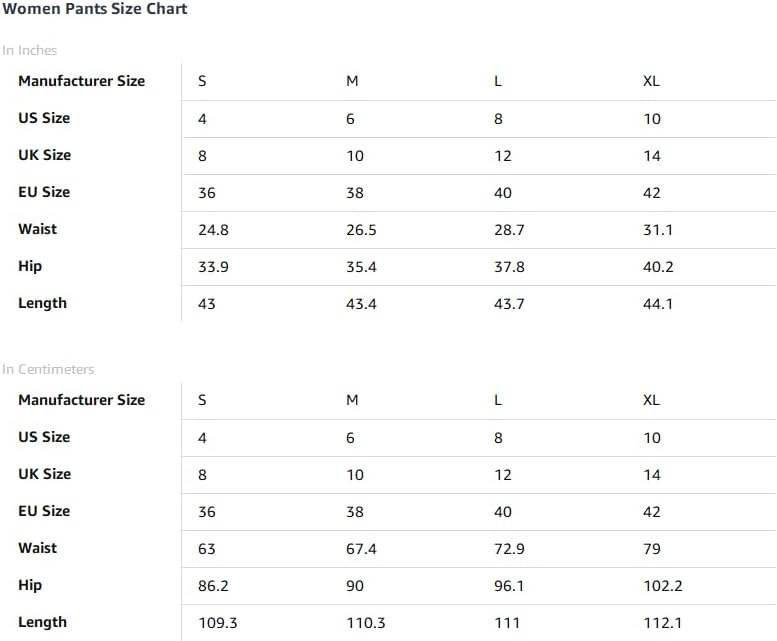This screenshot has width=777, height=641.
Task: Click the XL column header in inches table
Action: (651, 81)
